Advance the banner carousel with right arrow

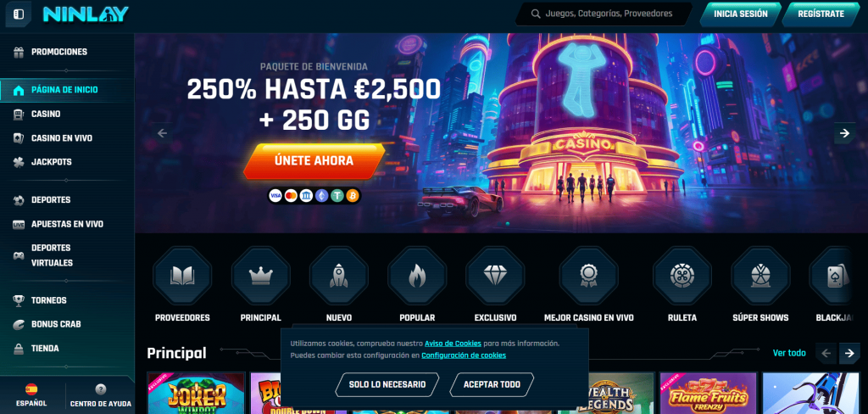845,133
